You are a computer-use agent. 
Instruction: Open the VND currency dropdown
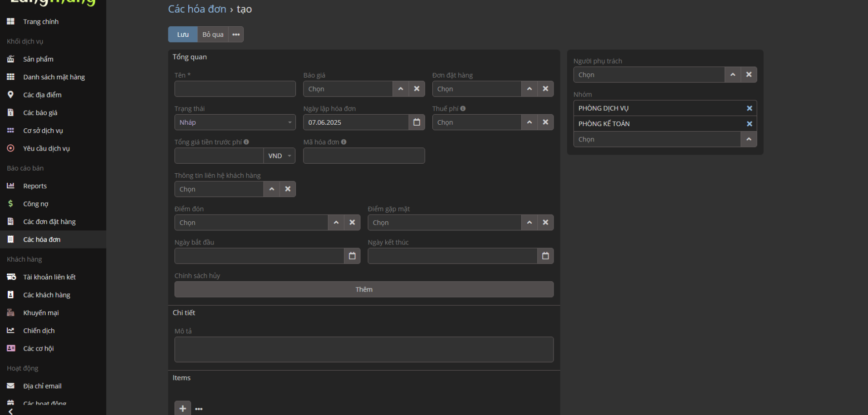click(x=279, y=156)
